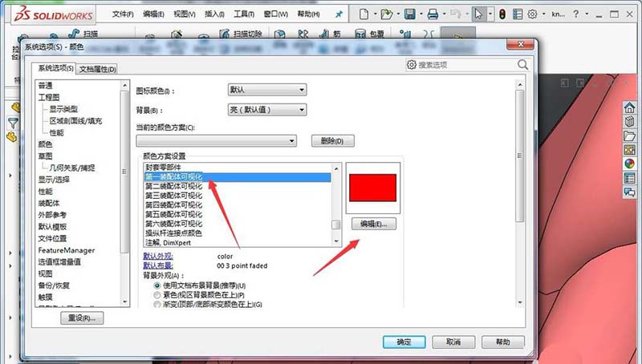Viewport: 642px width, 364px height.
Task: Click the 搜索选项 search field
Action: 465,65
